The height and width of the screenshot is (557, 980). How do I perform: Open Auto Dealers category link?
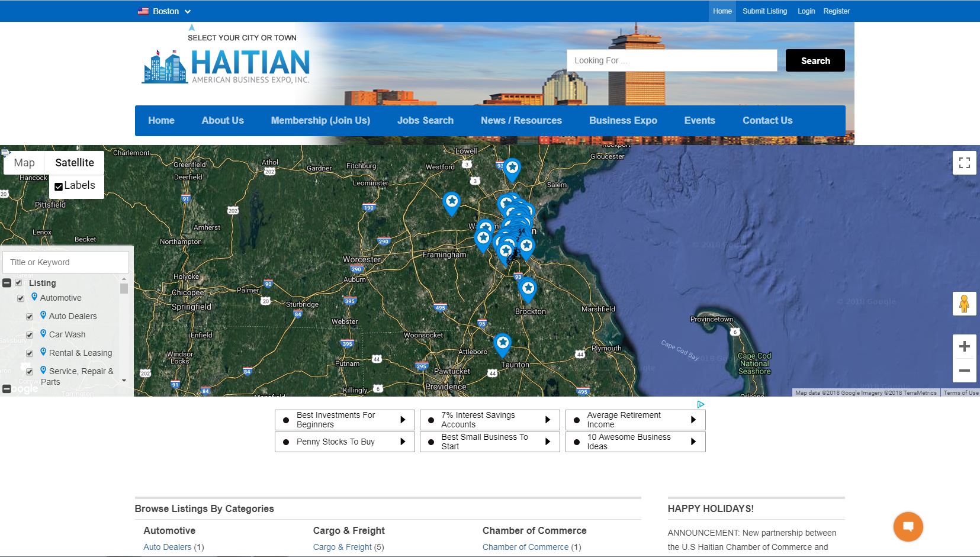click(x=168, y=547)
